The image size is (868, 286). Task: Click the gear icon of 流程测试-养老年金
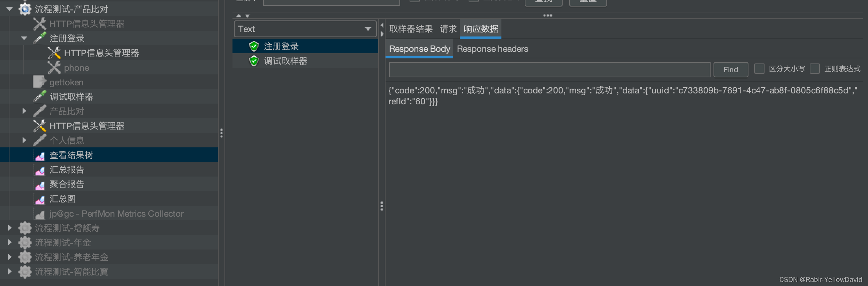pos(25,257)
